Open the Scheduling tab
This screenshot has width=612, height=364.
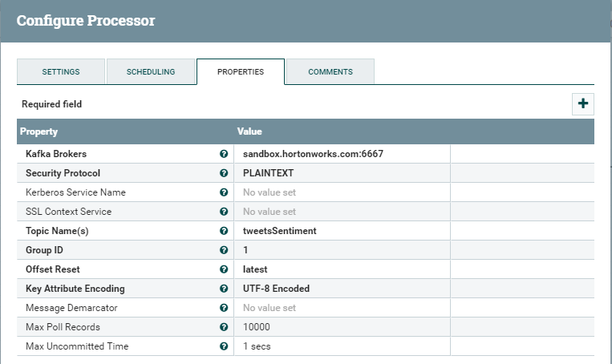pos(151,71)
